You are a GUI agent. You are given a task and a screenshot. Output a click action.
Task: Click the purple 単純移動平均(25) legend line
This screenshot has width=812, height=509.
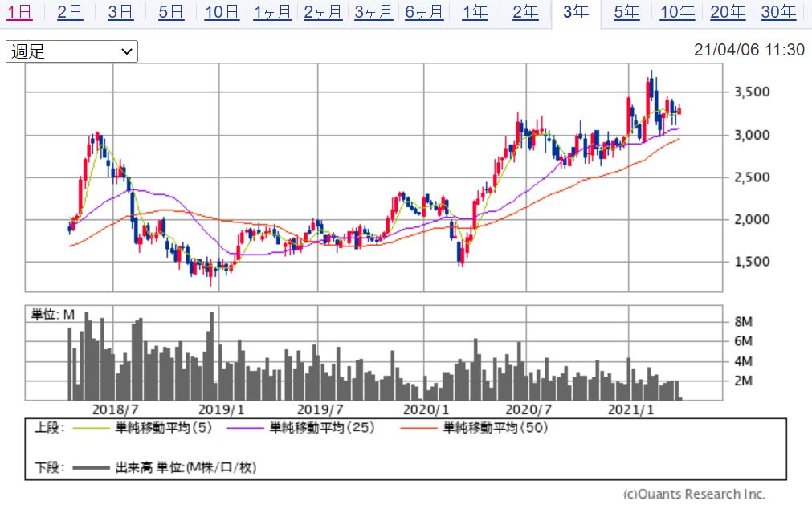246,428
